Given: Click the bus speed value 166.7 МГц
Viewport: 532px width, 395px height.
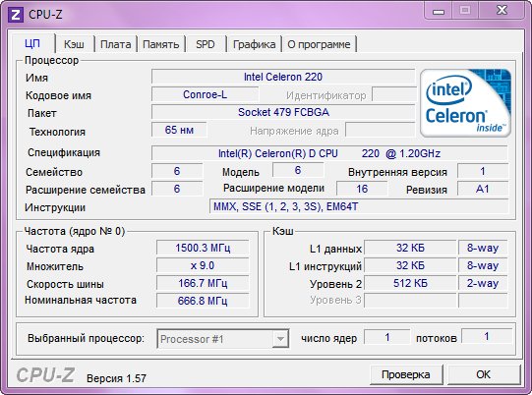Looking at the screenshot, I should pyautogui.click(x=203, y=283).
